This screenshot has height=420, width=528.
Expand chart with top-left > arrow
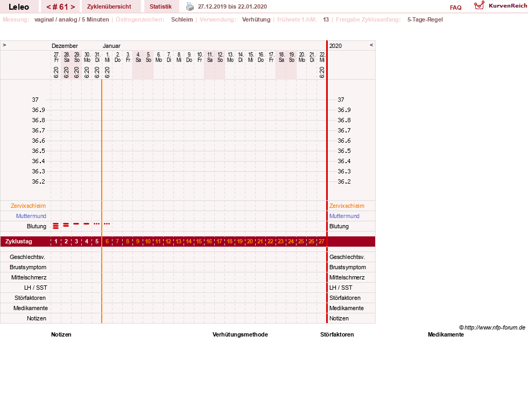[4, 45]
